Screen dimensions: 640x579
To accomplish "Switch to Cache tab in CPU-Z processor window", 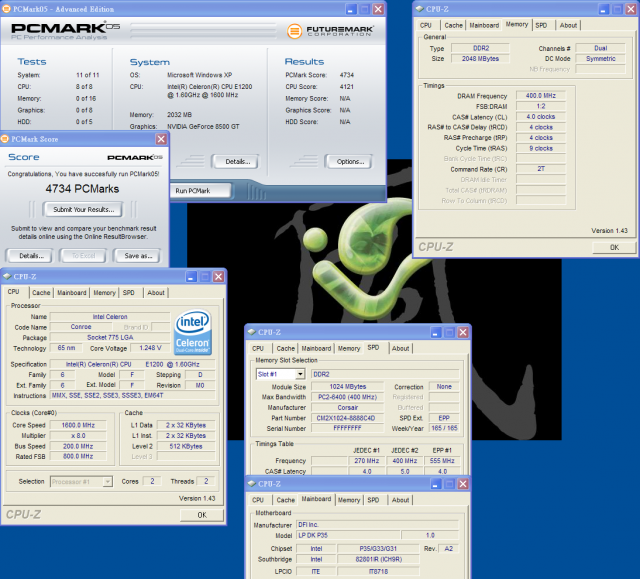I will click(41, 293).
